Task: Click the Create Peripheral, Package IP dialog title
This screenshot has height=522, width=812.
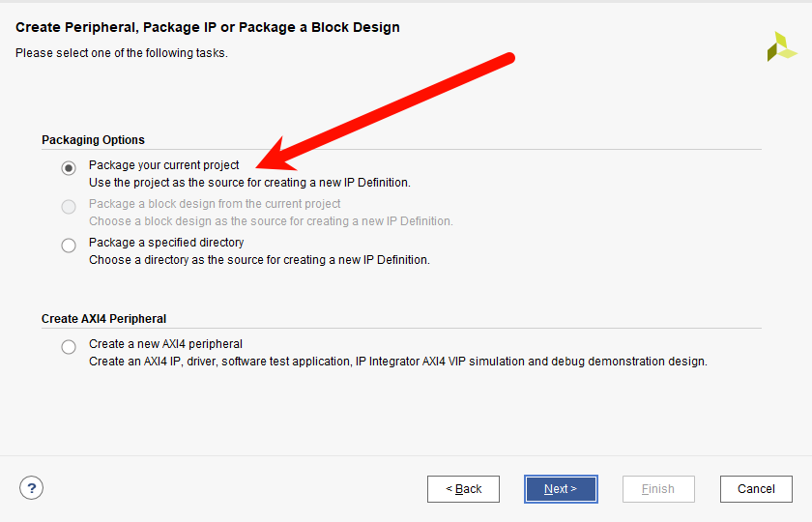Action: pos(208,27)
